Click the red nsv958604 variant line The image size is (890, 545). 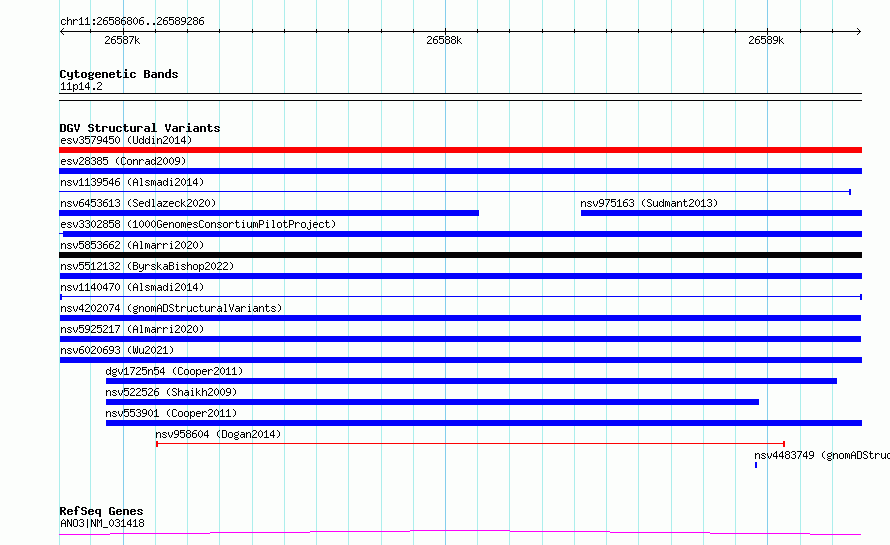471,444
